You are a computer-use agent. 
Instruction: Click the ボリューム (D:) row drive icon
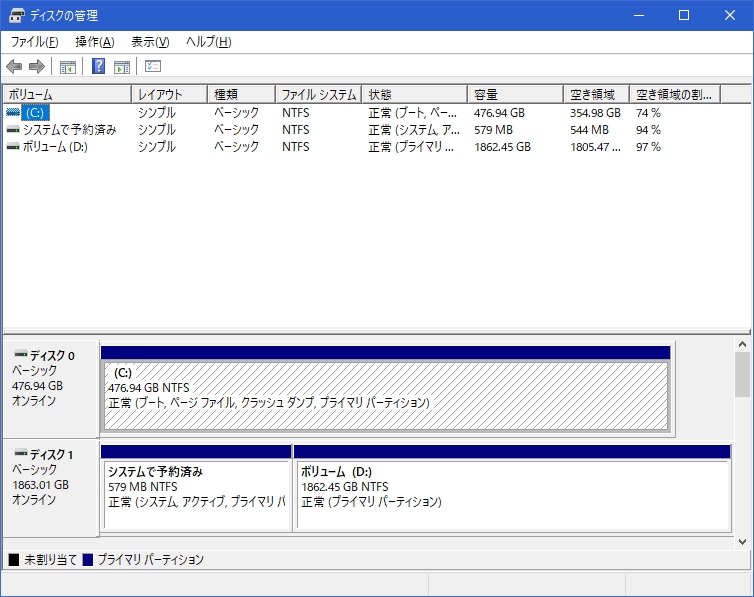pyautogui.click(x=13, y=146)
